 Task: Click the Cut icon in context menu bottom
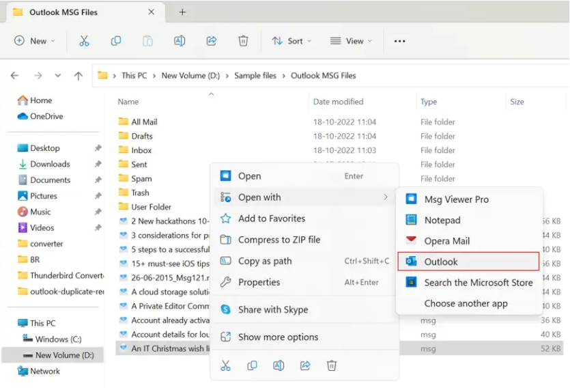coord(225,365)
